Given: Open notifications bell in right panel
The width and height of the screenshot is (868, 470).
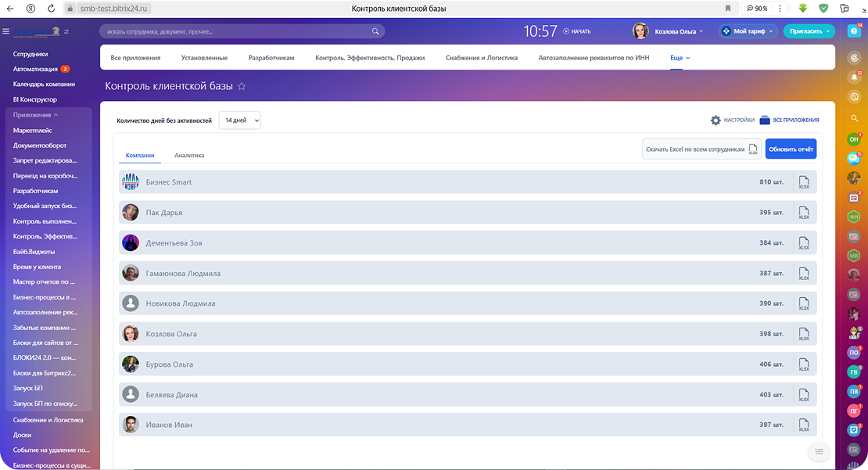Looking at the screenshot, I should point(854,77).
